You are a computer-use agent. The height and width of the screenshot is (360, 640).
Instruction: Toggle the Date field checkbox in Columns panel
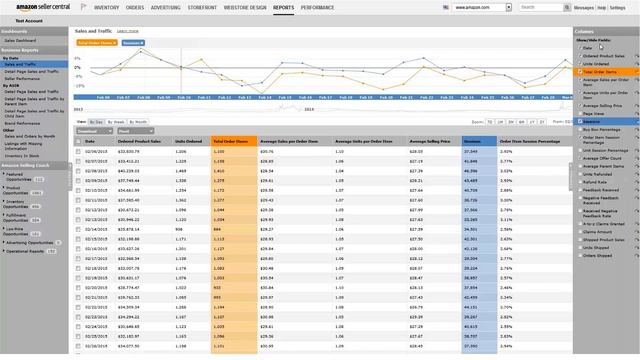tap(580, 48)
